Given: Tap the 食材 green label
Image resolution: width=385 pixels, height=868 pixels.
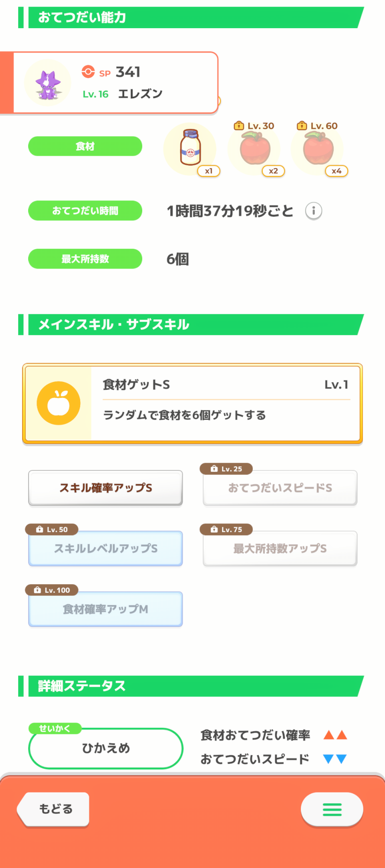Looking at the screenshot, I should point(85,146).
